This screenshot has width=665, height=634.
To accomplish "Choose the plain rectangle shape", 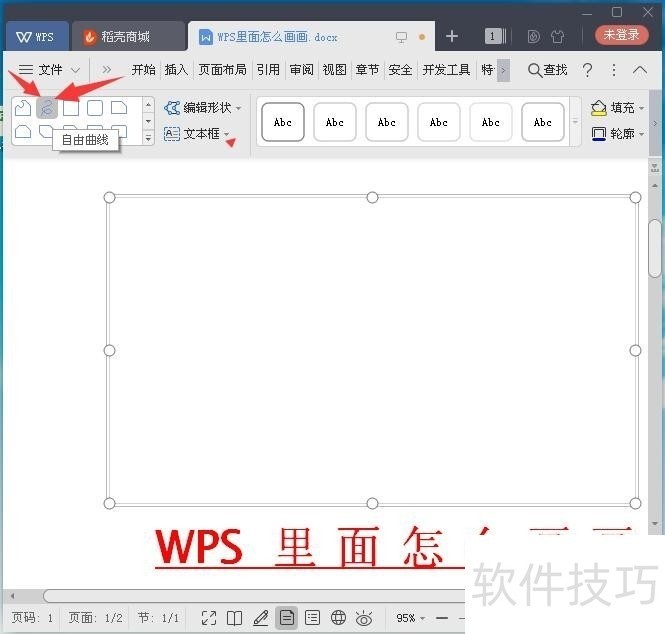I will (x=71, y=108).
